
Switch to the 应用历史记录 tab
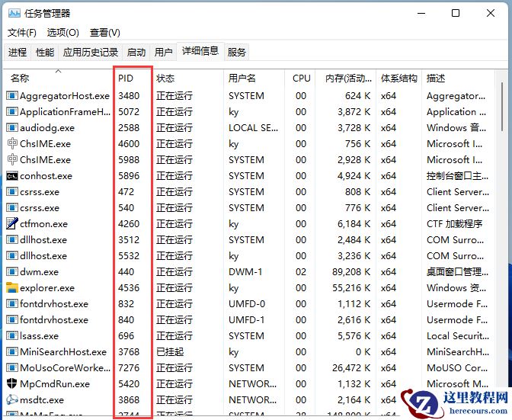coord(91,53)
